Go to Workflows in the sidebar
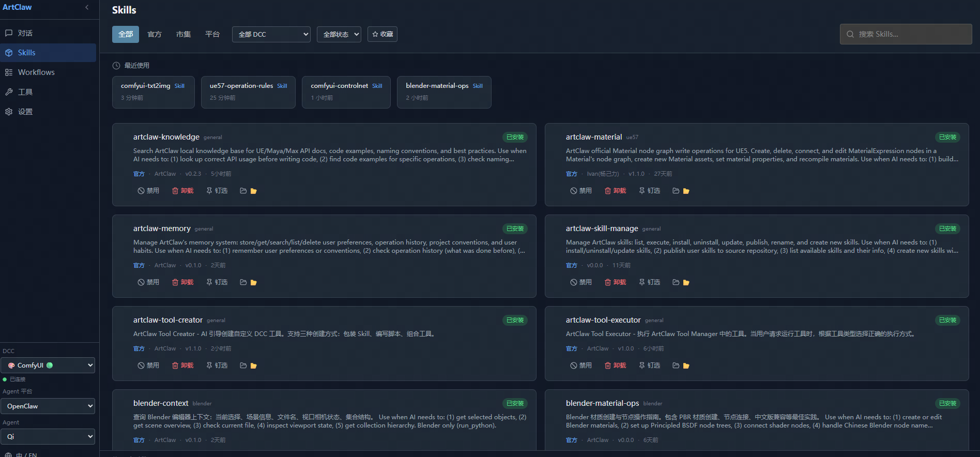The image size is (980, 457). (48, 72)
